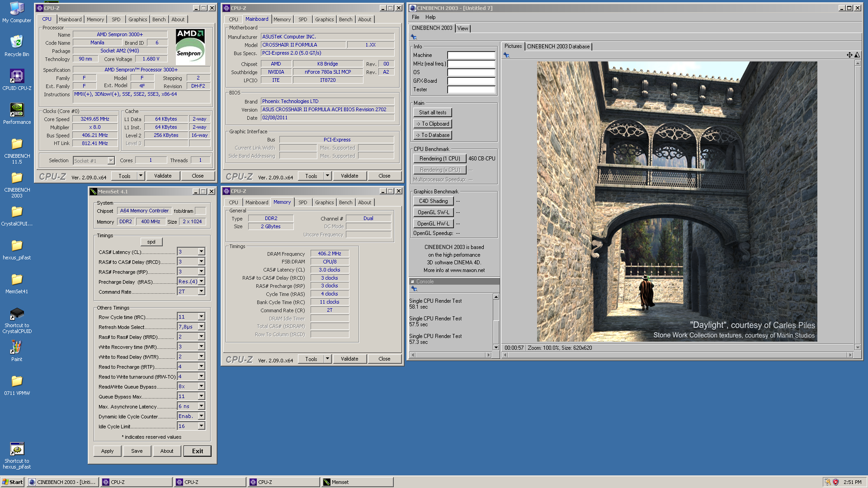Click Machine input field in Info
Screen dimensions: 868x488
pyautogui.click(x=471, y=55)
